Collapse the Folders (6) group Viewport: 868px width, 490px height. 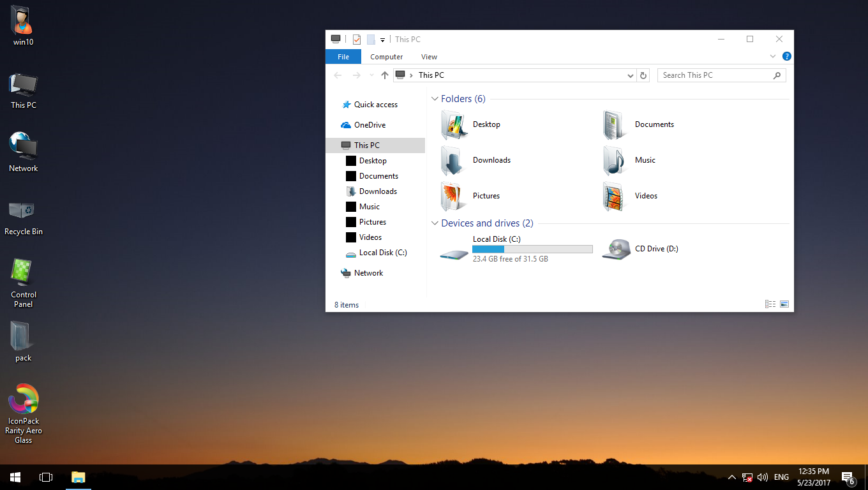pyautogui.click(x=435, y=99)
